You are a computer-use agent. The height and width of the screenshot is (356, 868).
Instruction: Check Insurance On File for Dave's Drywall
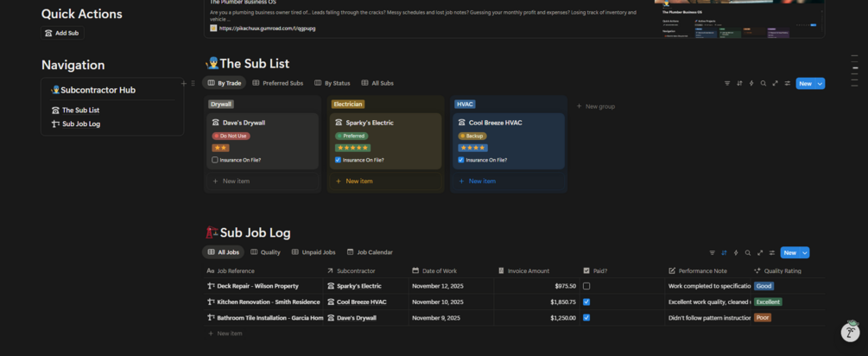[215, 160]
